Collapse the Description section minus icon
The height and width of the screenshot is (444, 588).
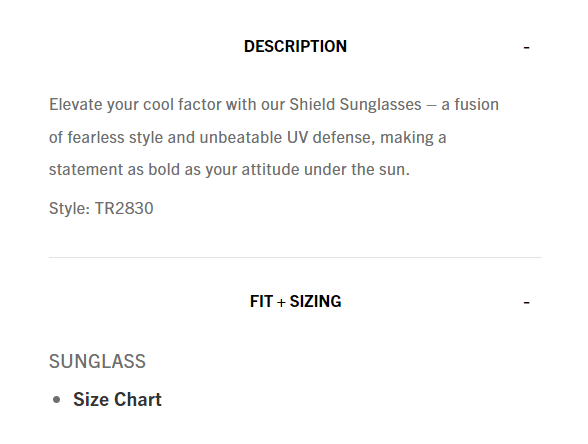[x=526, y=48]
